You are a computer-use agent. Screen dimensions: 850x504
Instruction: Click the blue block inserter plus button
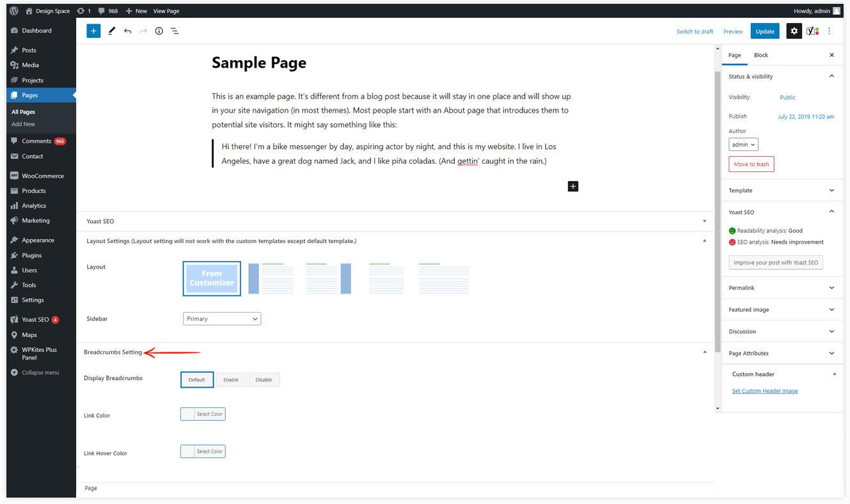[93, 31]
